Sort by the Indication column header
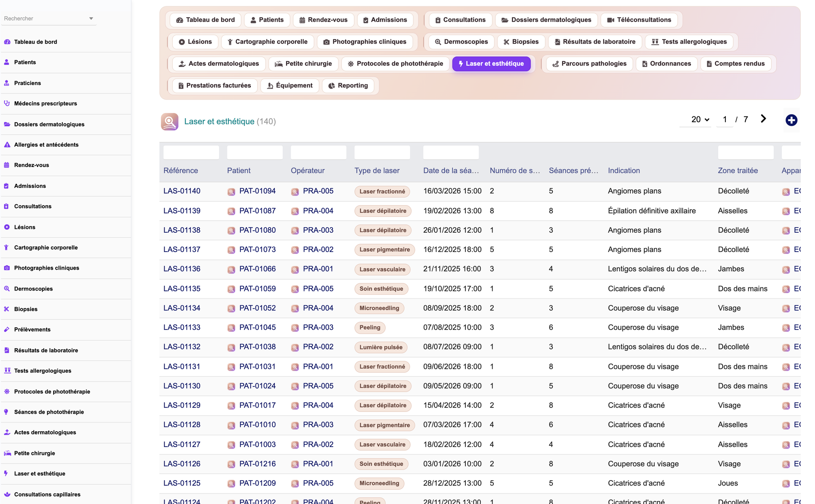This screenshot has height=504, width=815. (x=624, y=171)
